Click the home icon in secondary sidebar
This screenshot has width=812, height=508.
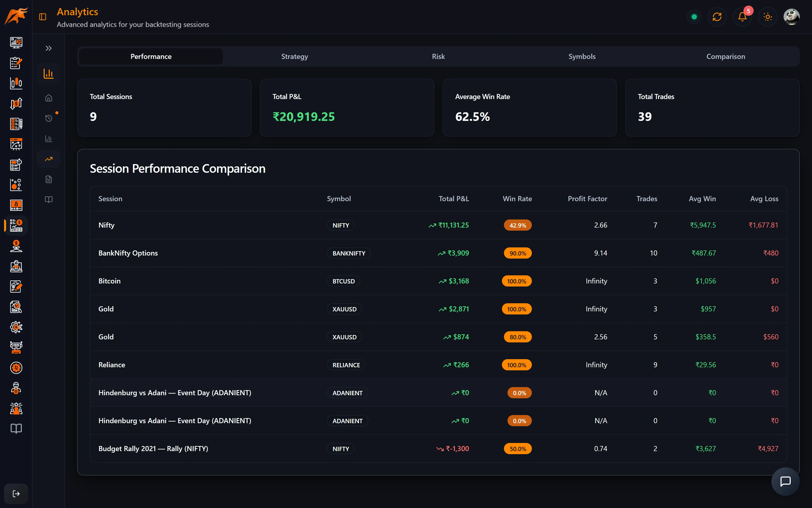[x=49, y=98]
